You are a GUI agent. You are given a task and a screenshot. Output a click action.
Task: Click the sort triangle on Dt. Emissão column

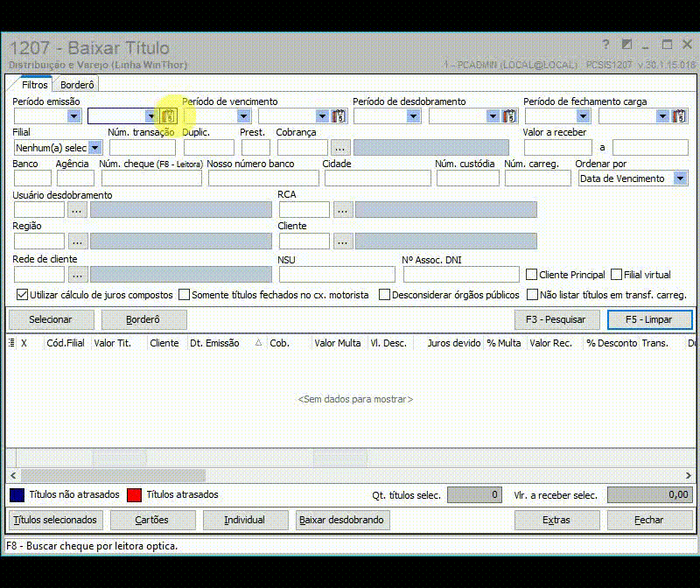point(258,342)
